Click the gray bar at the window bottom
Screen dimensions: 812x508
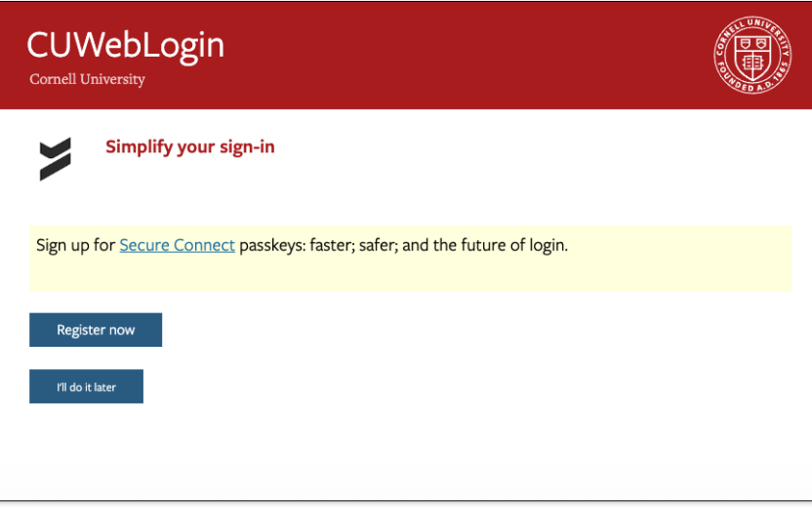(406, 504)
